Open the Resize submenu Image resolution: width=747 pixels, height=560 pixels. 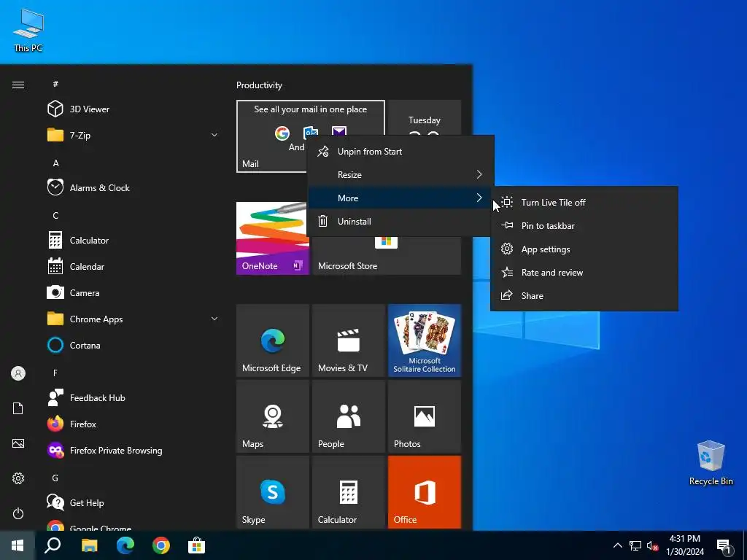[x=400, y=175]
